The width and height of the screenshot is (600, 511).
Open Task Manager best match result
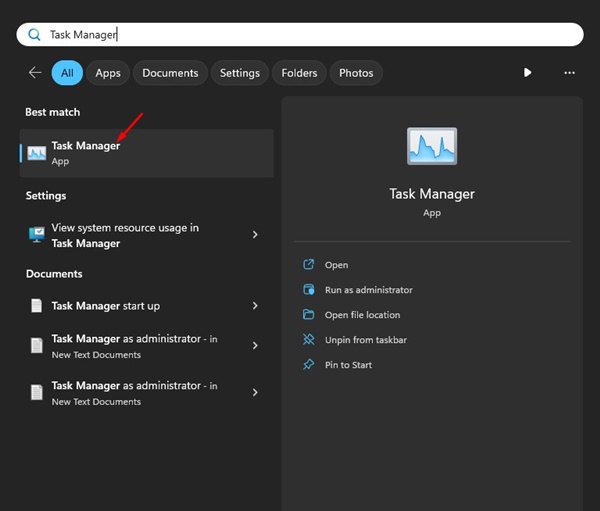pyautogui.click(x=145, y=153)
